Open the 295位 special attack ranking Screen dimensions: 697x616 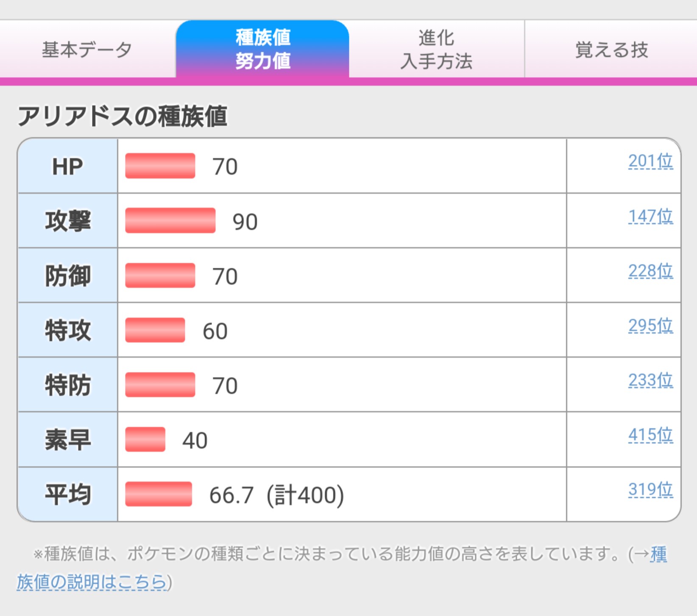tap(650, 326)
